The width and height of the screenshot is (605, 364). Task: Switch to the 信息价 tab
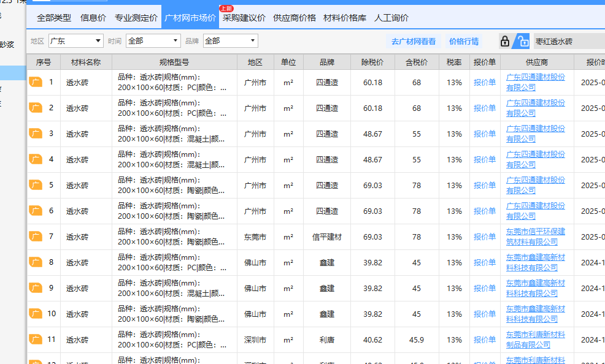point(93,18)
